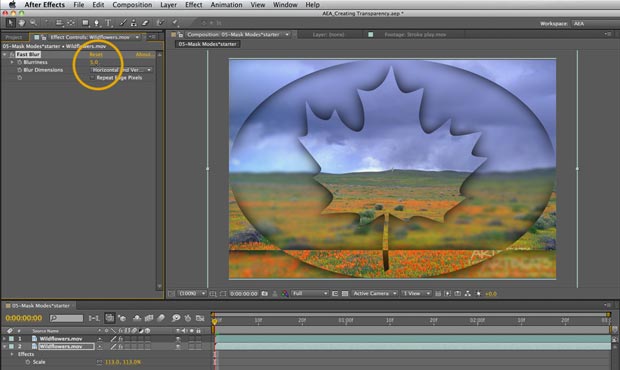The width and height of the screenshot is (620, 370).
Task: Click the timeline layer search field
Action: (x=66, y=318)
